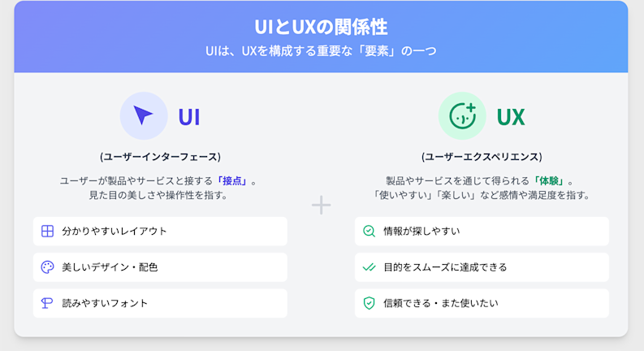Click the large green UX heading text
Screen dimensions: 644x351
pos(511,117)
